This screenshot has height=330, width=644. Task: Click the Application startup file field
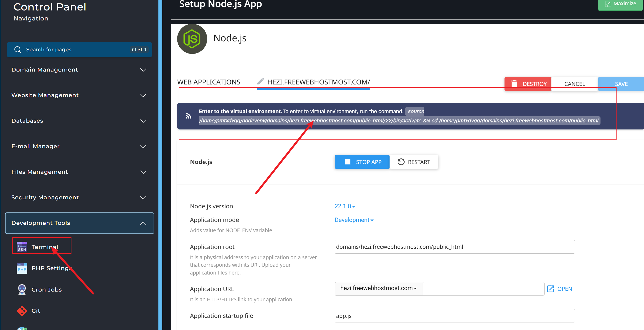454,316
